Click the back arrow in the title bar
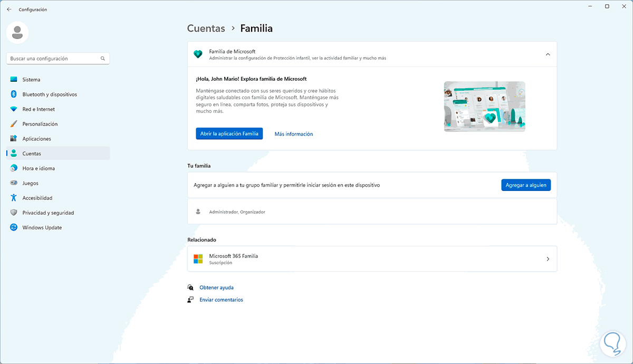The height and width of the screenshot is (364, 633). [9, 9]
